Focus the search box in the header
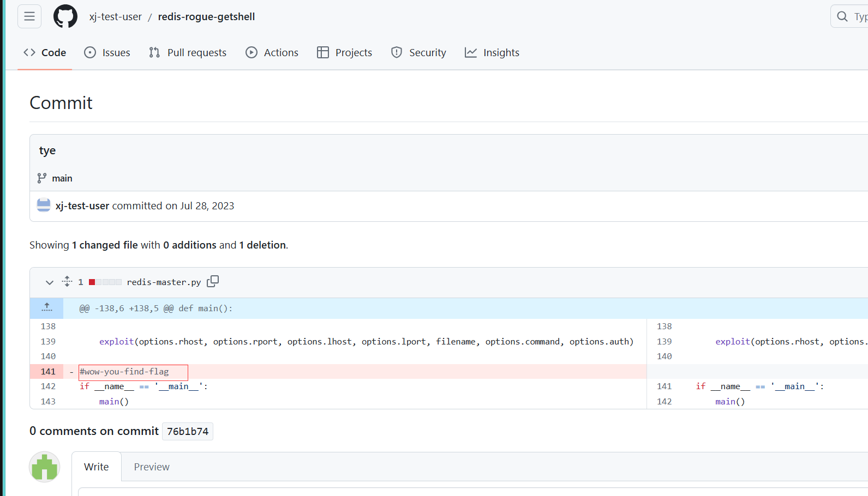Screen dimensions: 868x496 [849, 16]
